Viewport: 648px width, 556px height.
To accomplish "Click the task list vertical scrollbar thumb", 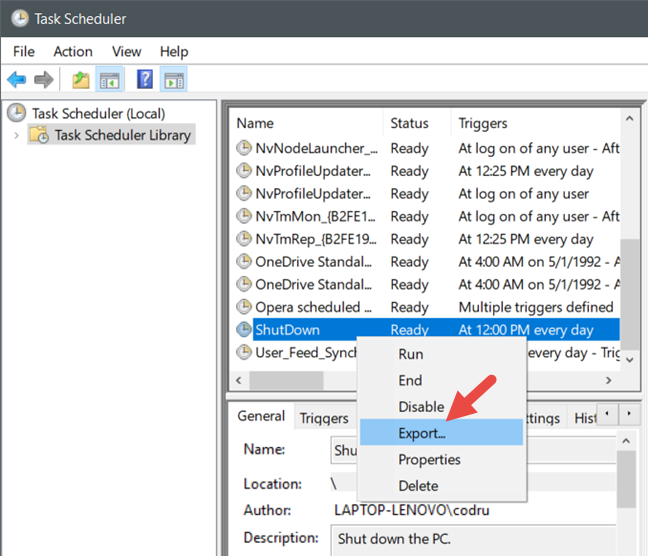I will pos(629,294).
